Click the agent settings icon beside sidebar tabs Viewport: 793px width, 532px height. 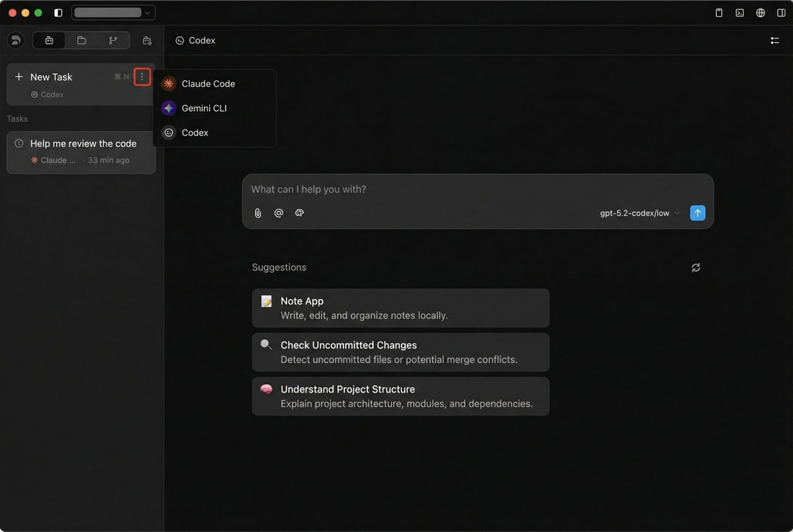pyautogui.click(x=147, y=41)
